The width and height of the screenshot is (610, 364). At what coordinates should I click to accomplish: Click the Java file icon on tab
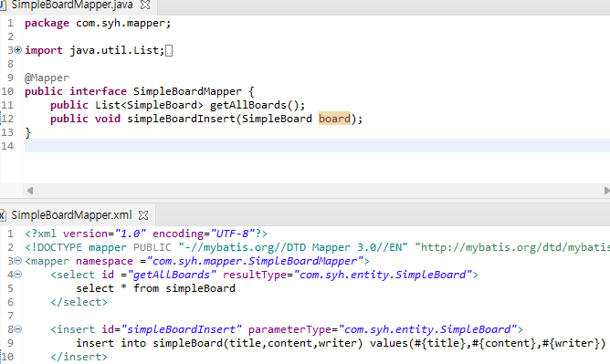pyautogui.click(x=3, y=5)
